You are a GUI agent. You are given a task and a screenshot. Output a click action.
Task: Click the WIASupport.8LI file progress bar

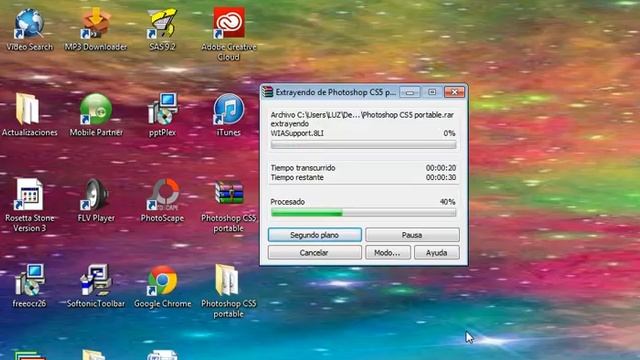tap(363, 144)
